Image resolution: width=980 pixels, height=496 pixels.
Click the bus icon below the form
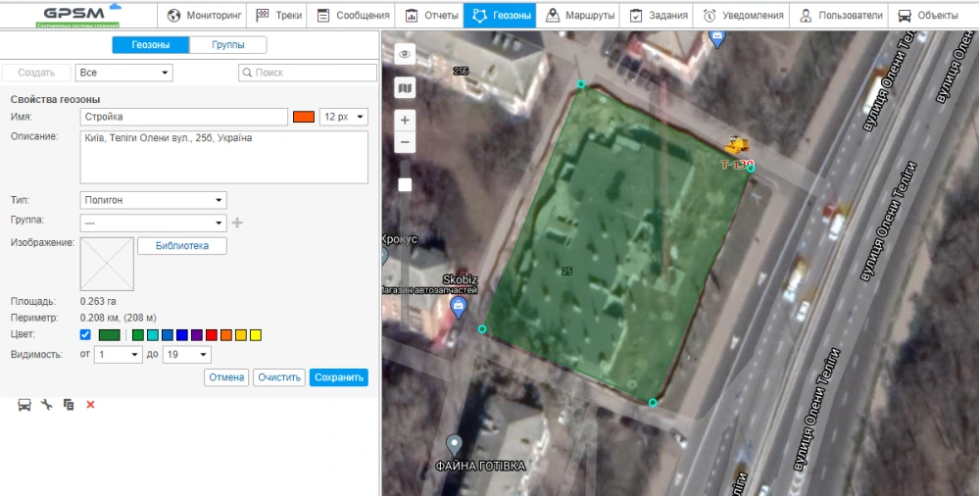point(24,405)
